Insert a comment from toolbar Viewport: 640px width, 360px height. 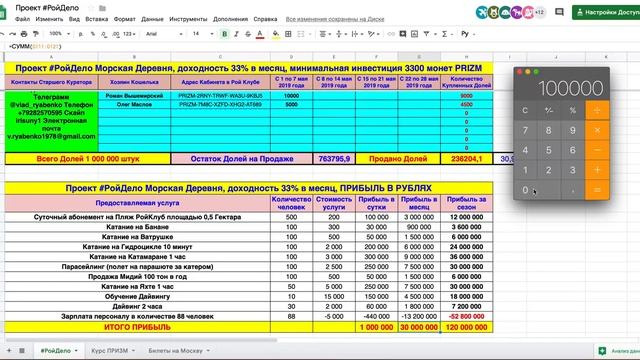[x=403, y=34]
